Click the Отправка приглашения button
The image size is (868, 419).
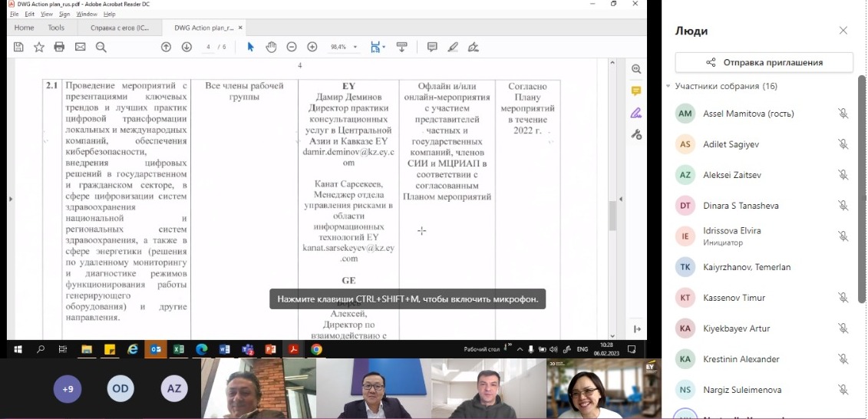click(x=764, y=63)
